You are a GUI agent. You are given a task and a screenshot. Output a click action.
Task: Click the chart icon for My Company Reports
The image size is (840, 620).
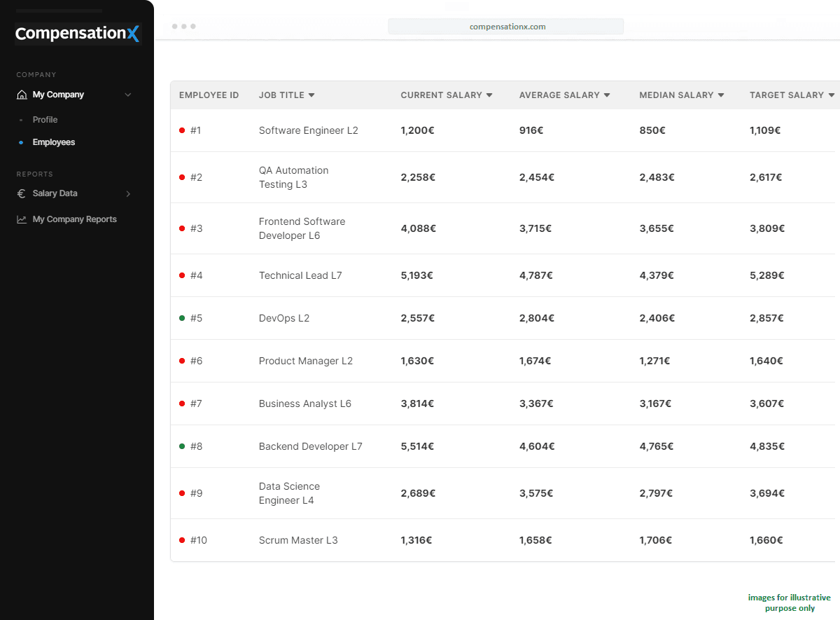point(22,219)
